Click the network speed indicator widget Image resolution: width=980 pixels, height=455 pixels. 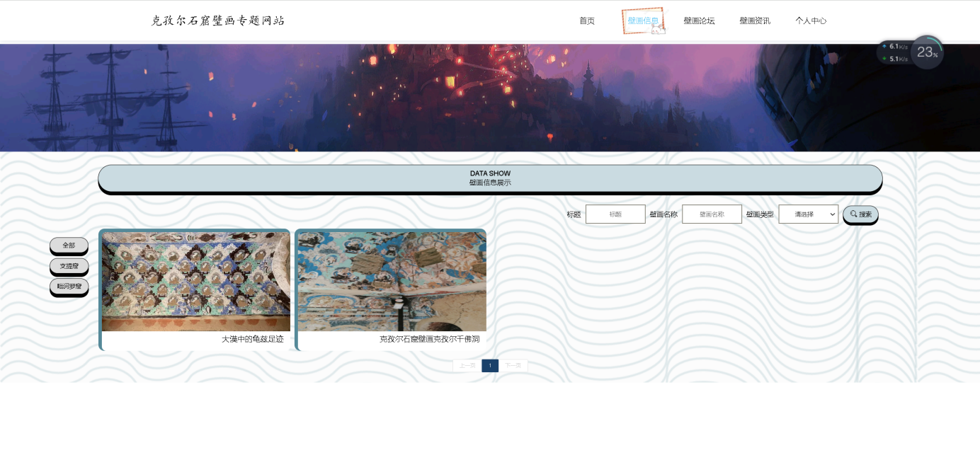pyautogui.click(x=894, y=52)
